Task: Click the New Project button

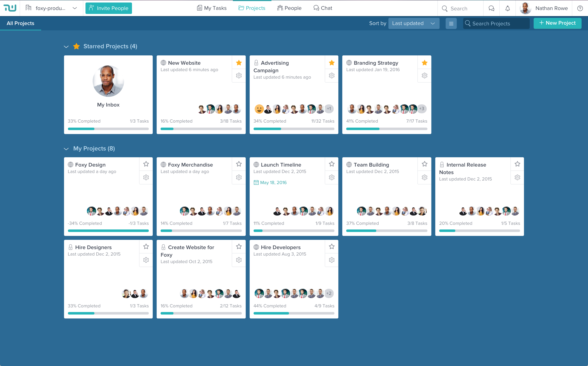Action: [557, 23]
